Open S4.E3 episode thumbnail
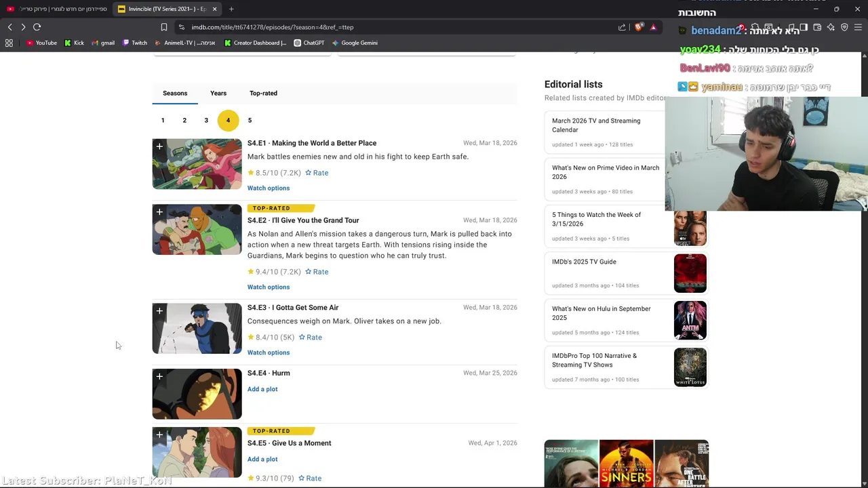868x488 pixels. 197,329
